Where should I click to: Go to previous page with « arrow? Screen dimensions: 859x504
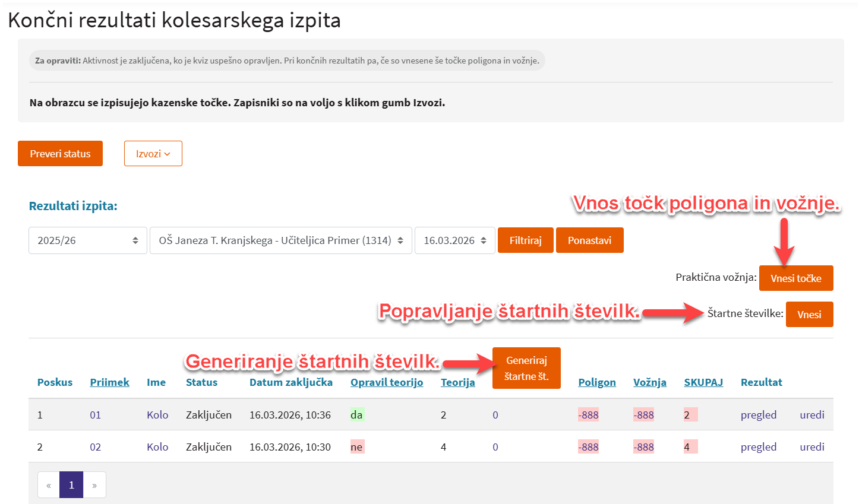49,485
